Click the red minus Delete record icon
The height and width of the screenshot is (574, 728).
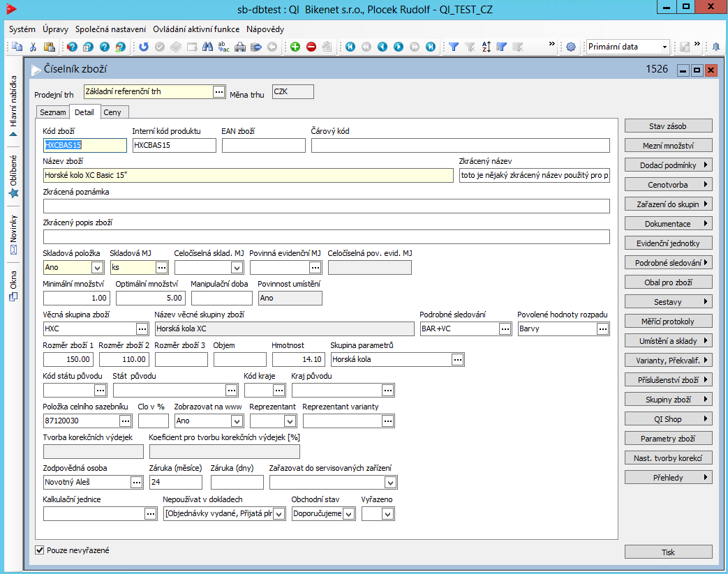[x=311, y=47]
